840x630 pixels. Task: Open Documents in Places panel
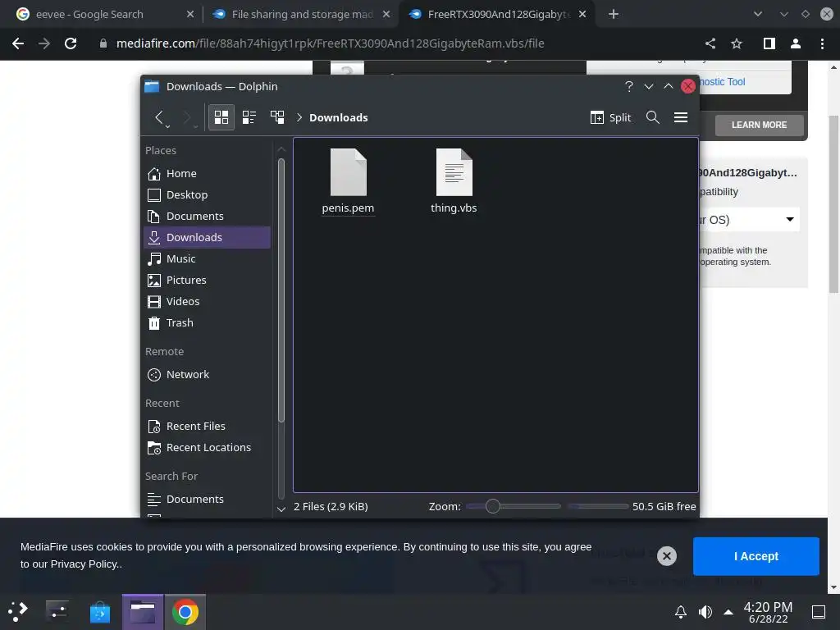coord(207,217)
